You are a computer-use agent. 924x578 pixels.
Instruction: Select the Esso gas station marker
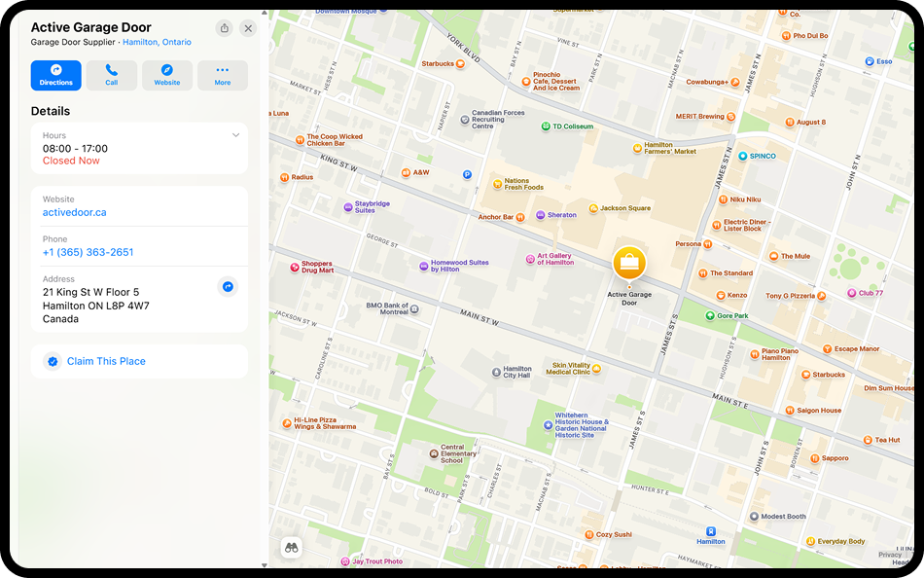(870, 61)
